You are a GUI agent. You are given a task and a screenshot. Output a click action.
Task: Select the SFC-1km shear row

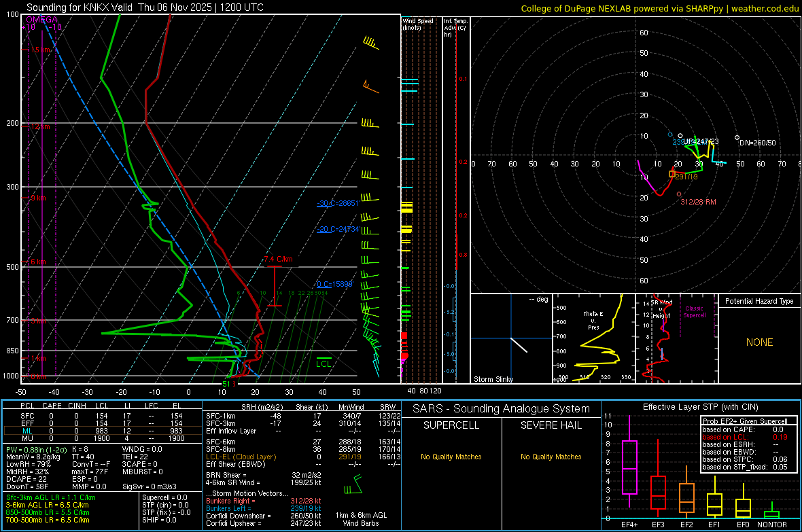[x=302, y=416]
